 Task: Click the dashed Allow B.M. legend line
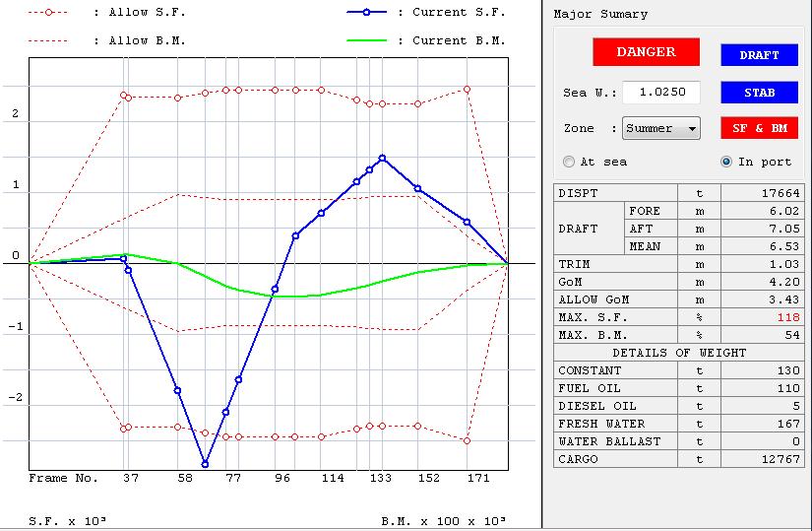coord(47,40)
